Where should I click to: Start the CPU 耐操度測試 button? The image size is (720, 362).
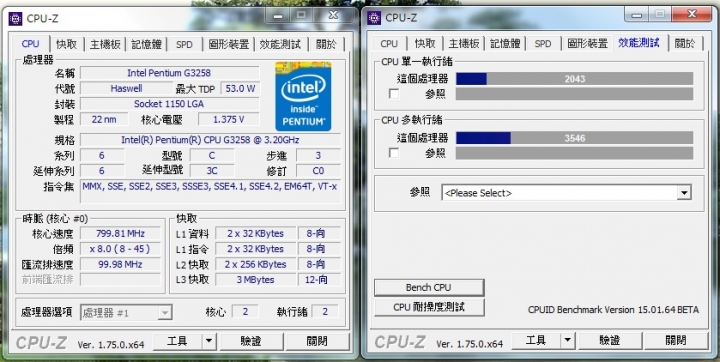pos(429,307)
